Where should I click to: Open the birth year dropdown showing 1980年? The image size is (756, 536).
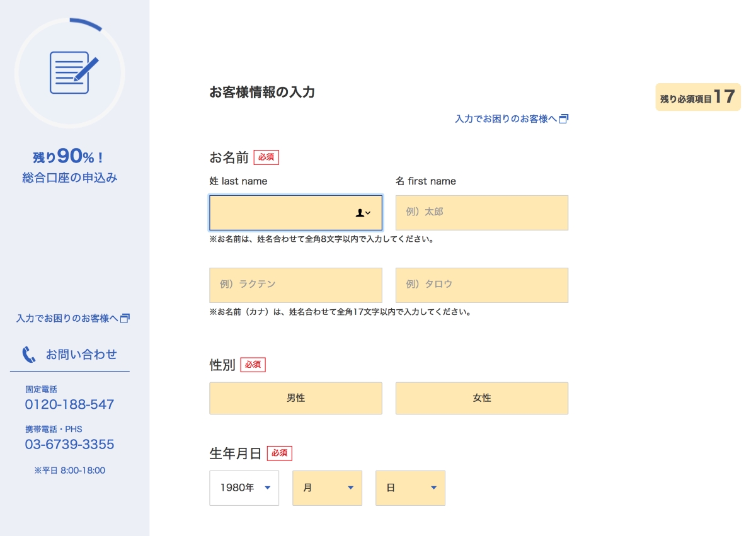tap(244, 488)
